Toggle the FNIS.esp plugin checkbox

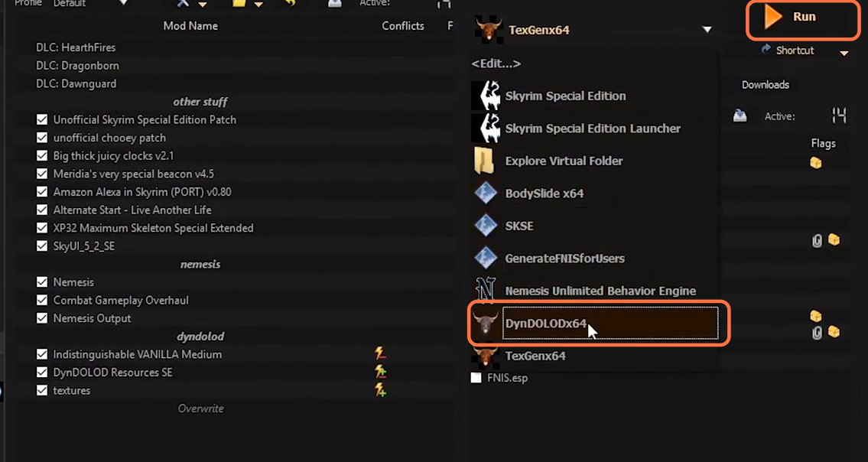click(x=476, y=379)
